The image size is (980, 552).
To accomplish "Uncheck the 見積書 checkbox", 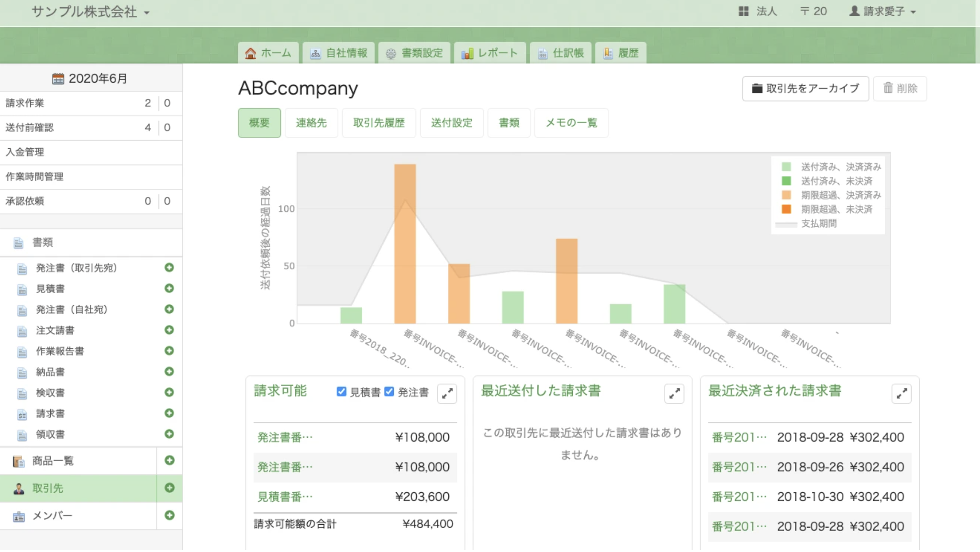I will tap(341, 392).
